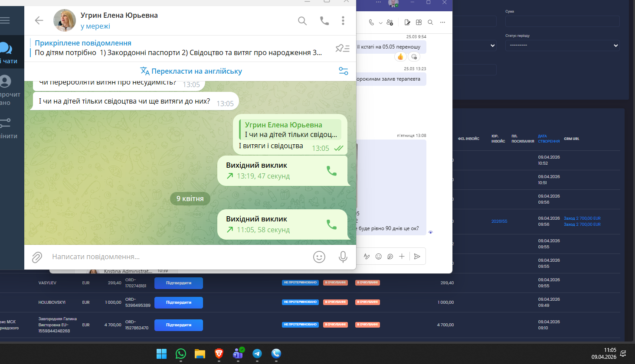
Task: Send the Teams message with arrow icon
Action: click(x=417, y=257)
